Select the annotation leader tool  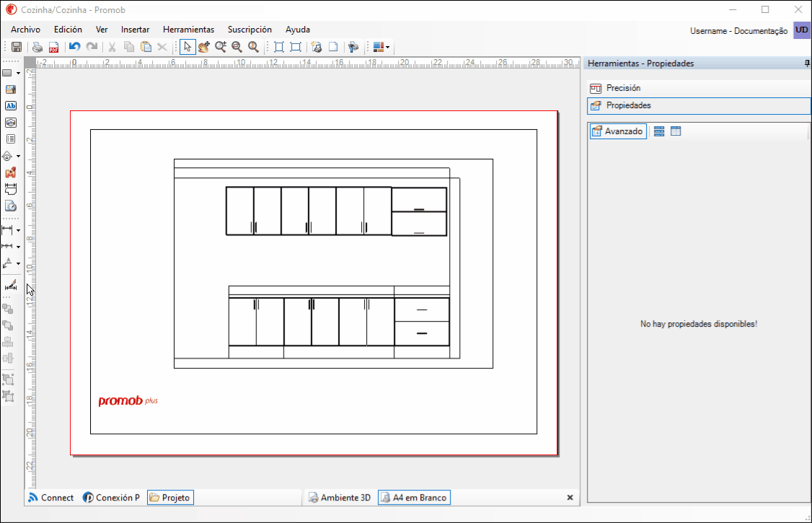pyautogui.click(x=7, y=263)
